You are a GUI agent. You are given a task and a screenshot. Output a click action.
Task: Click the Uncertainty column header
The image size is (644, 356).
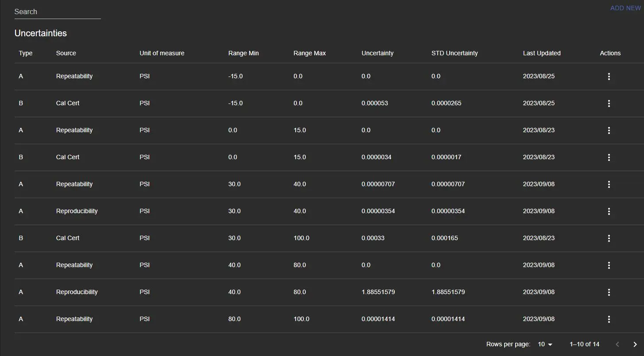click(x=378, y=53)
